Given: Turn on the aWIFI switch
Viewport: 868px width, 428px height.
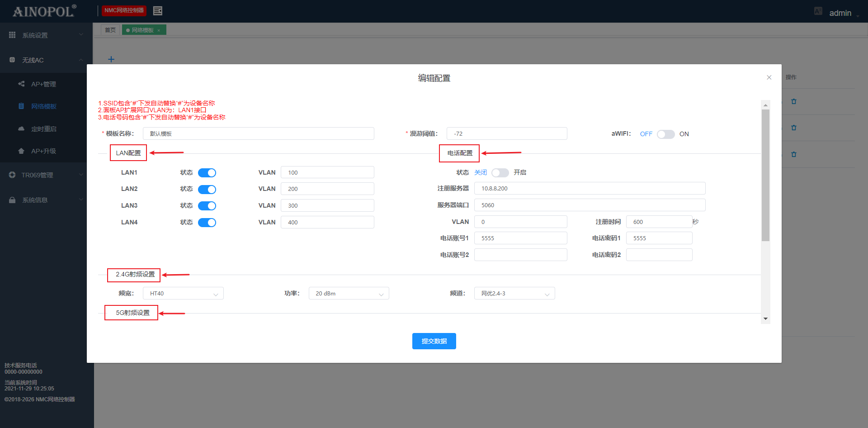Looking at the screenshot, I should (665, 134).
